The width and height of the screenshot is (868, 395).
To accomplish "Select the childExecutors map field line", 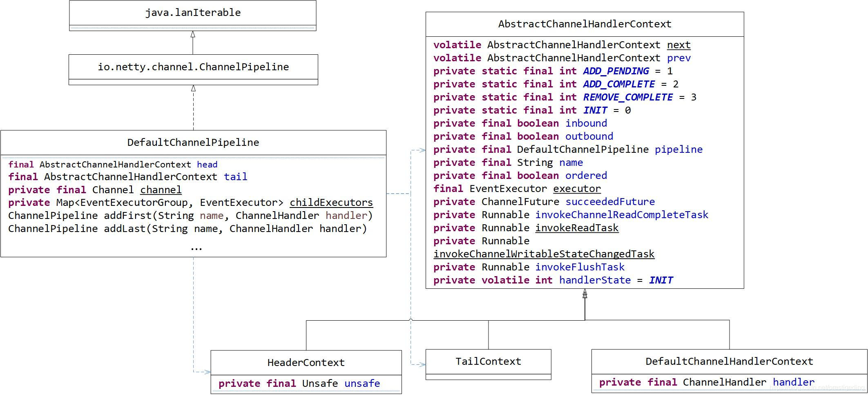I will click(x=190, y=203).
